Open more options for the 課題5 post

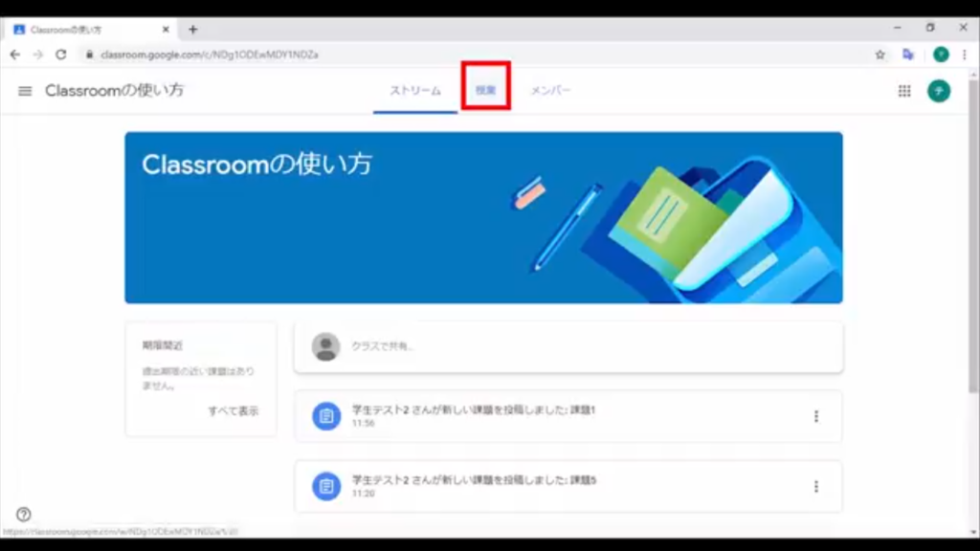tap(815, 486)
